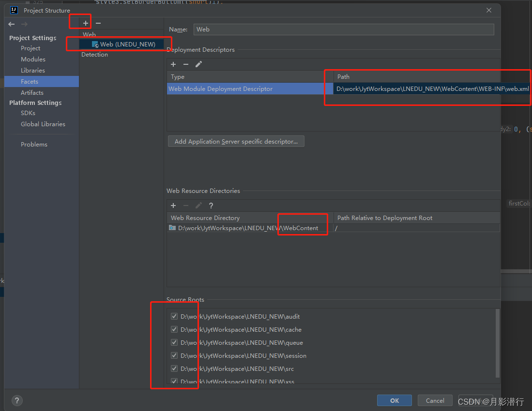
Task: Open the help button in the dialog corner
Action: [17, 400]
